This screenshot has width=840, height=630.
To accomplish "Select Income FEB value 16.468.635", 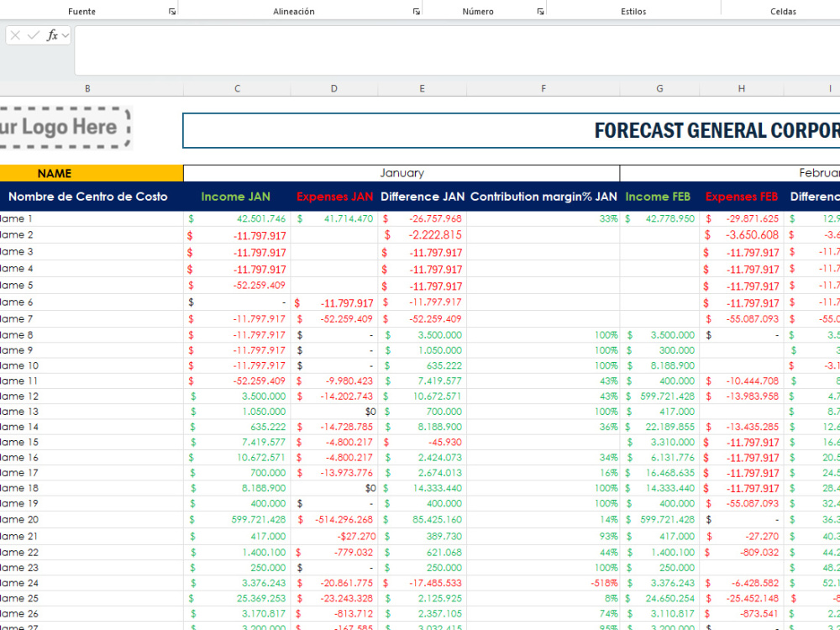I will tap(659, 472).
